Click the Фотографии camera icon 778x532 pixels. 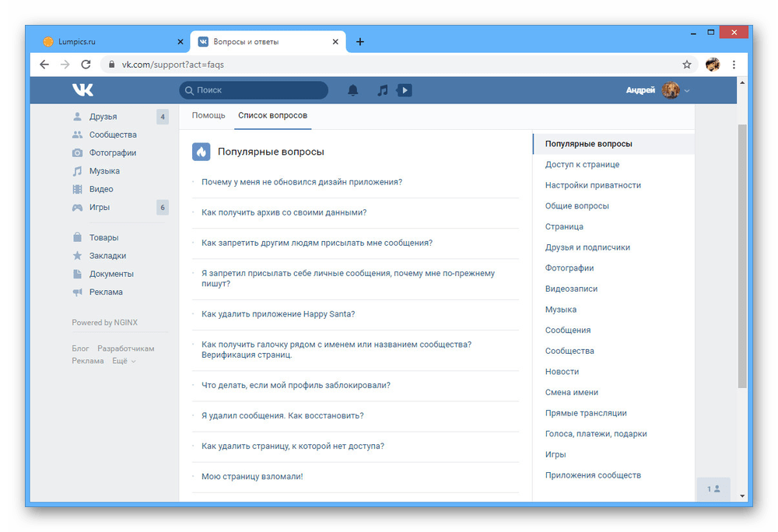click(77, 152)
